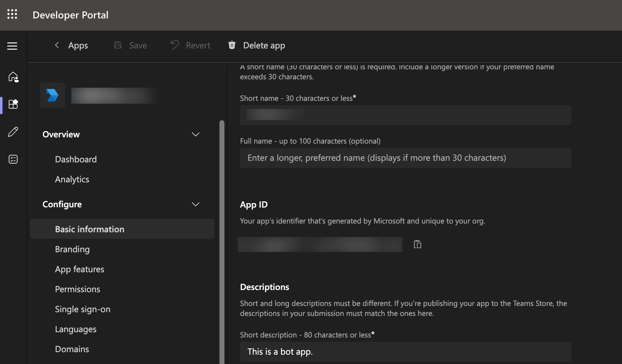The width and height of the screenshot is (622, 364).
Task: Copy the App ID to clipboard
Action: click(417, 244)
